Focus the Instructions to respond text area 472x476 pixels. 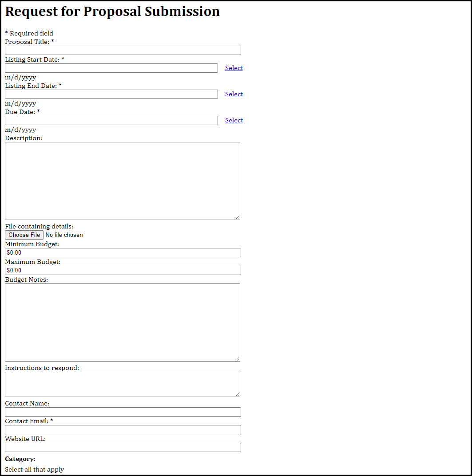click(122, 384)
